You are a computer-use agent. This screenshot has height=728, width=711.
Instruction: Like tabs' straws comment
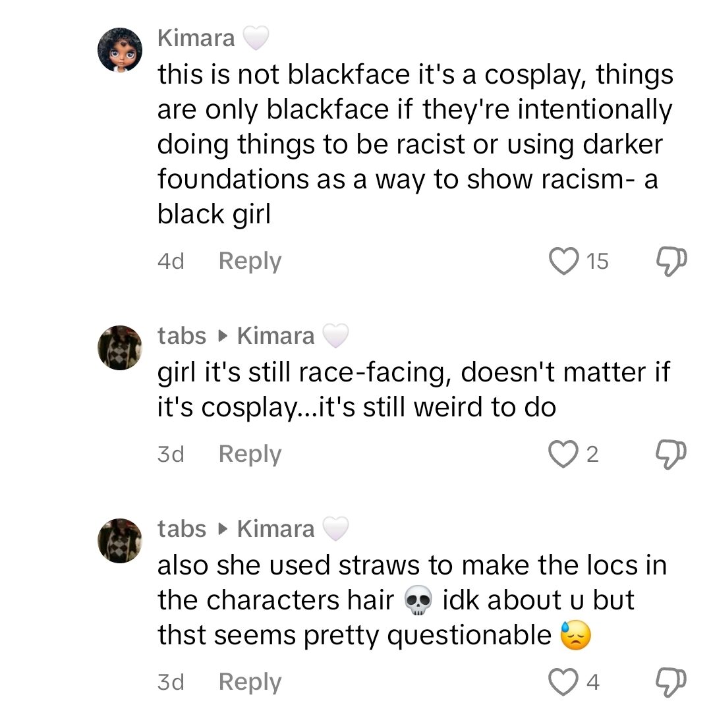(x=563, y=683)
